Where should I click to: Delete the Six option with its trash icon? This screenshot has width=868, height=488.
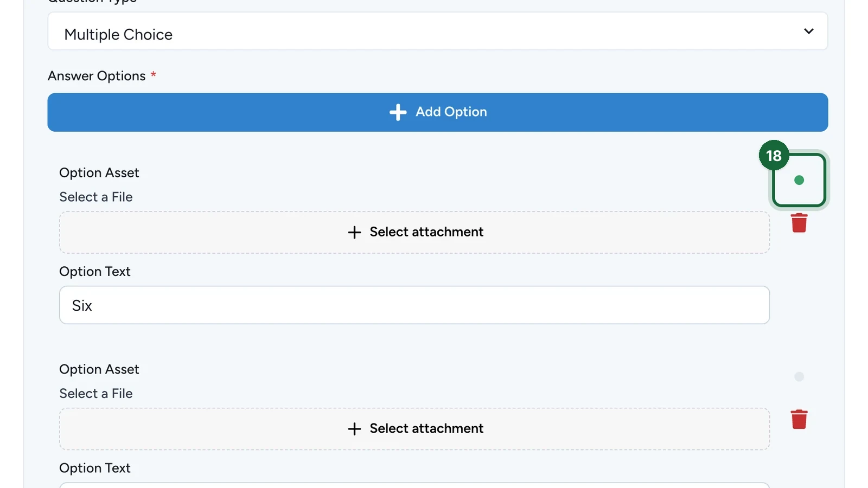pos(799,223)
